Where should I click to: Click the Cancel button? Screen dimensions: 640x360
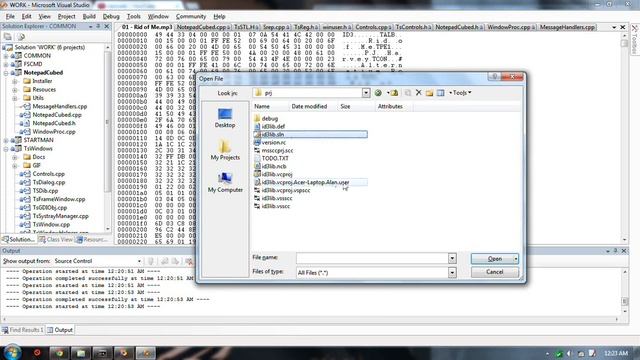pyautogui.click(x=495, y=272)
